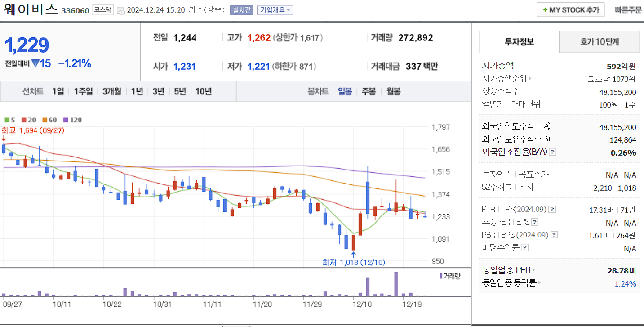
Task: Click the -1.24% 등락률 value
Action: pyautogui.click(x=624, y=284)
